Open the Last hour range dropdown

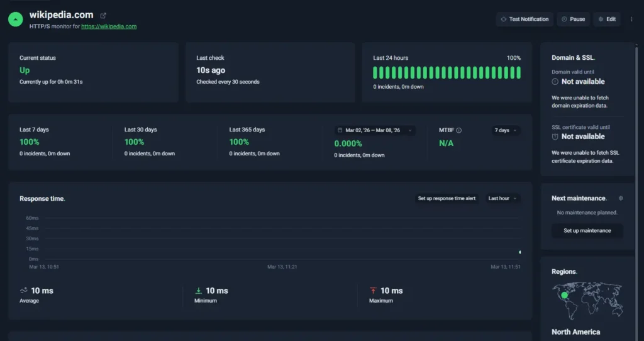tap(502, 198)
